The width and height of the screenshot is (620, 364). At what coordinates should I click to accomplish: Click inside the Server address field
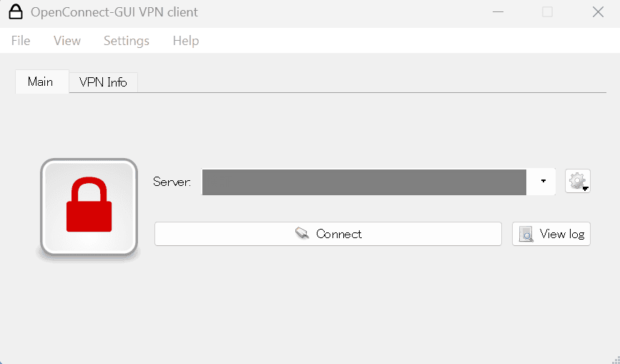click(364, 182)
